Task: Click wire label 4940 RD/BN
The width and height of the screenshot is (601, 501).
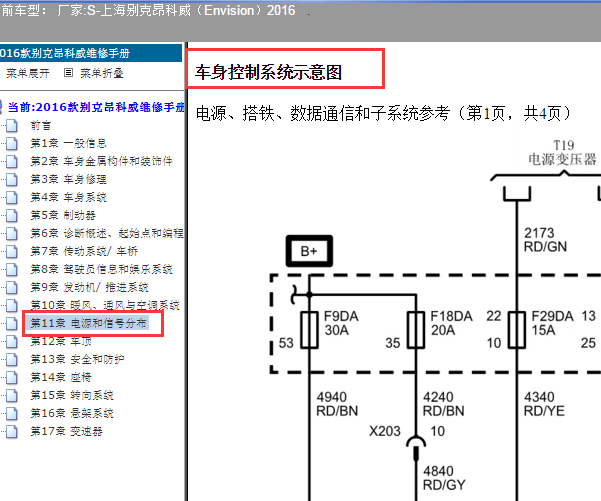Action: click(337, 404)
